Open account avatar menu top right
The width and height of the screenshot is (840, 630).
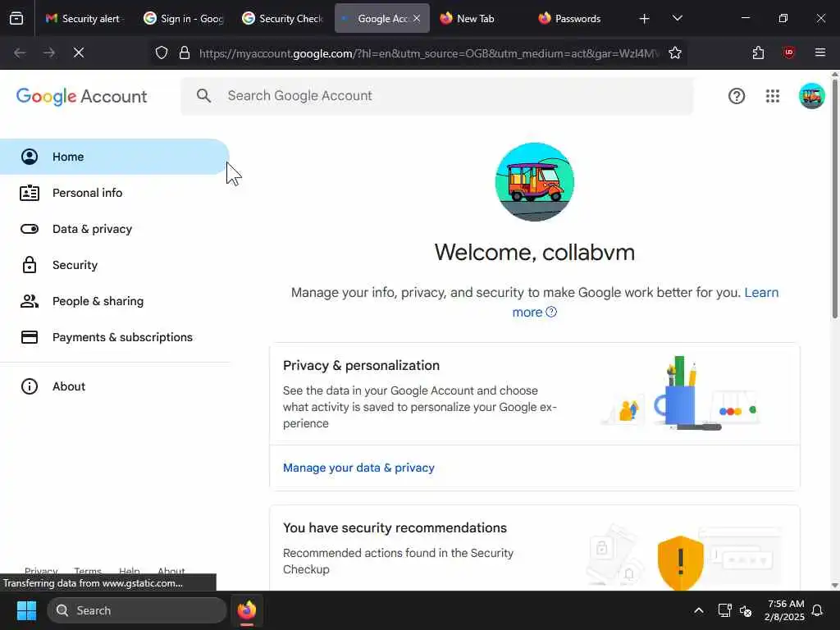pyautogui.click(x=811, y=97)
